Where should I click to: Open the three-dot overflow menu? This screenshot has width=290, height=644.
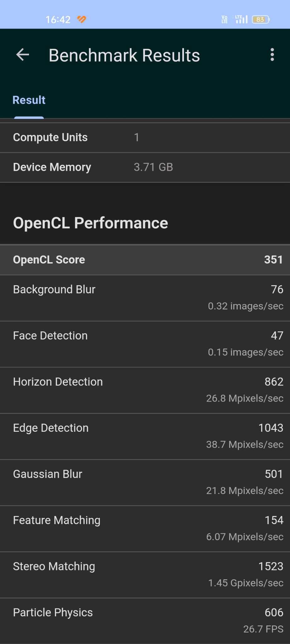(272, 55)
